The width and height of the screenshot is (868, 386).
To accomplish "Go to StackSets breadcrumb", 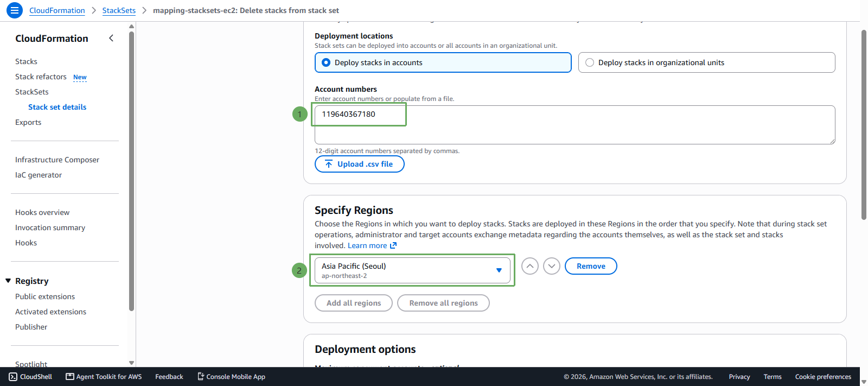I will 119,10.
